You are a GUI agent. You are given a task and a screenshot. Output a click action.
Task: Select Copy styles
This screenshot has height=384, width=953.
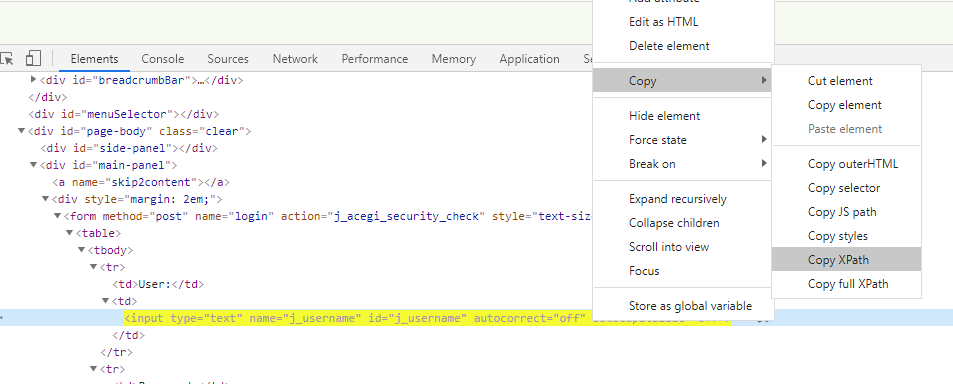coord(847,236)
